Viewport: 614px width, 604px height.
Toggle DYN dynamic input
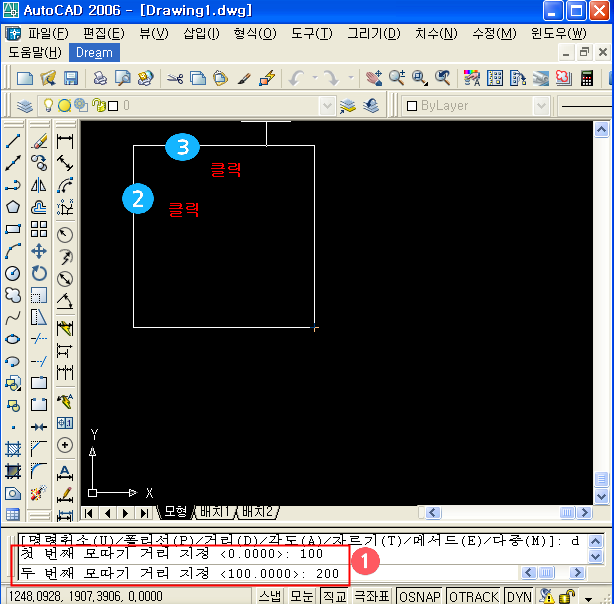pos(519,596)
